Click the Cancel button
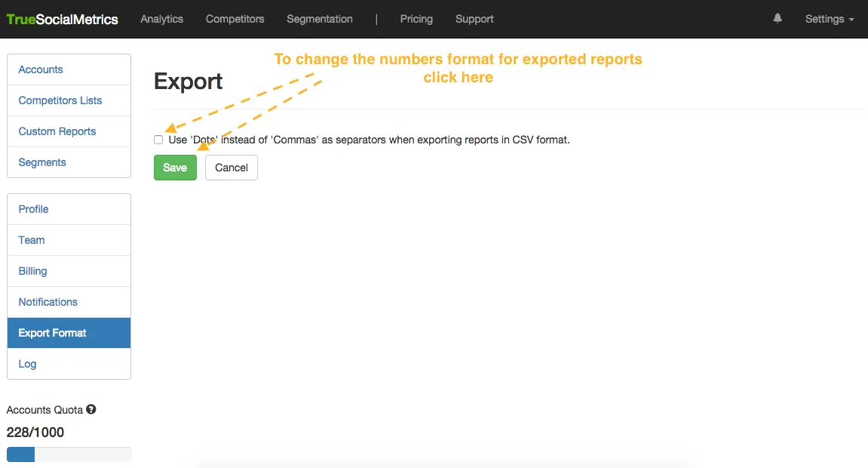868x468 pixels. [x=231, y=168]
